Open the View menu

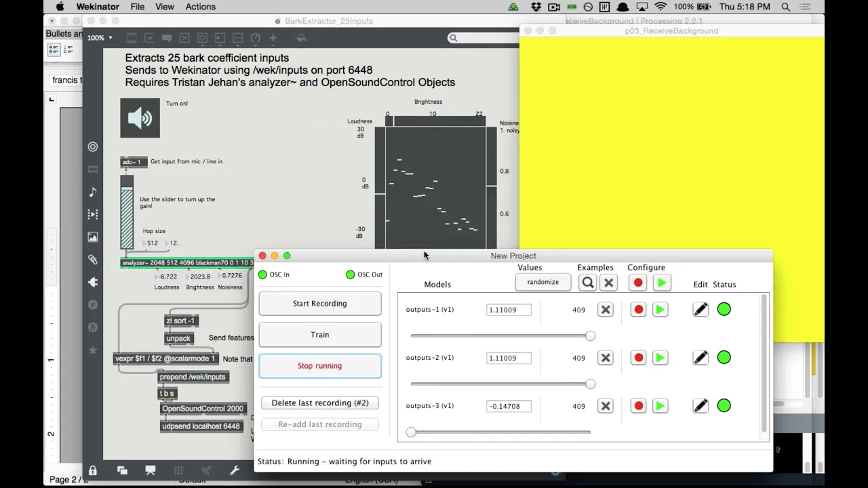click(x=165, y=7)
